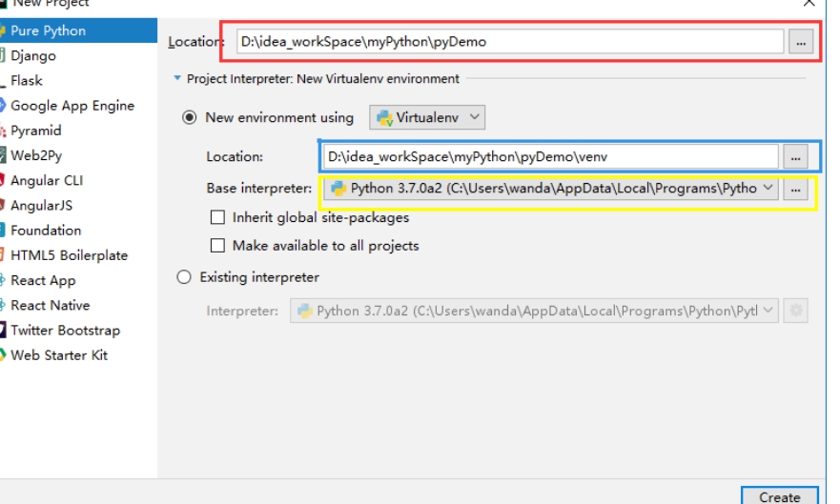Collapse the Project Interpreter section
This screenshot has width=840, height=504.
tap(176, 79)
